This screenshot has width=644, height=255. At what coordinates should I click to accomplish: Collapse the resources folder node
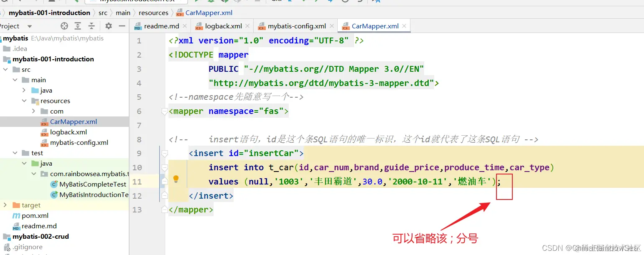tap(24, 101)
